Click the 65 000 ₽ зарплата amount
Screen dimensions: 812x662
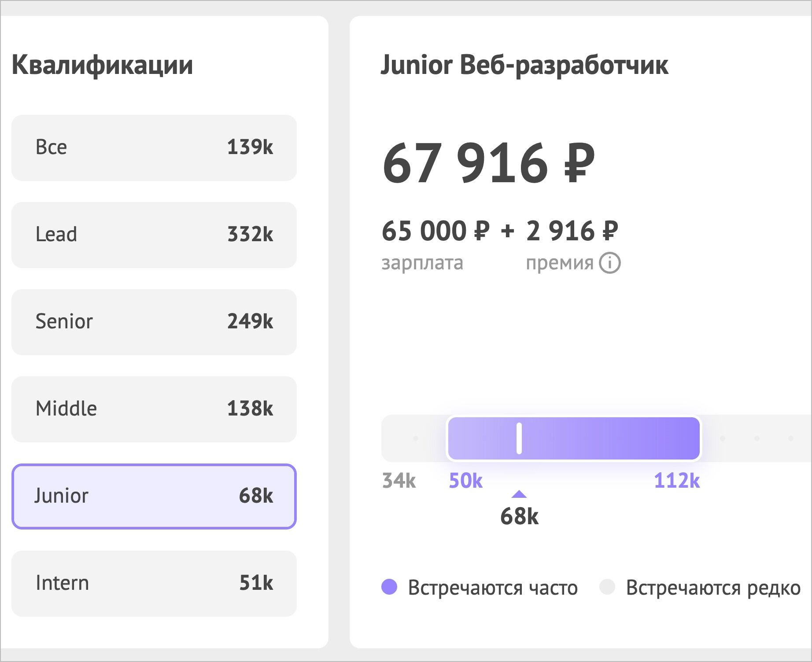click(436, 231)
